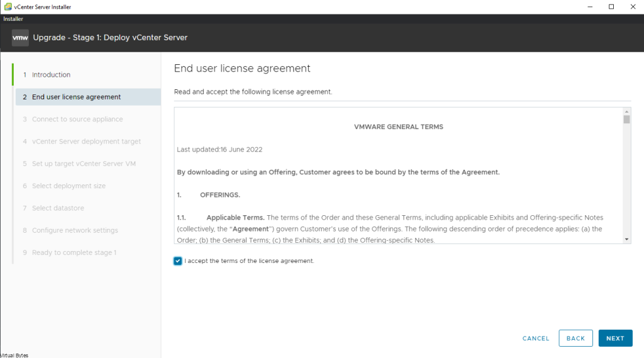Uncheck the accept license terms checkbox
This screenshot has width=644, height=358.
[178, 261]
